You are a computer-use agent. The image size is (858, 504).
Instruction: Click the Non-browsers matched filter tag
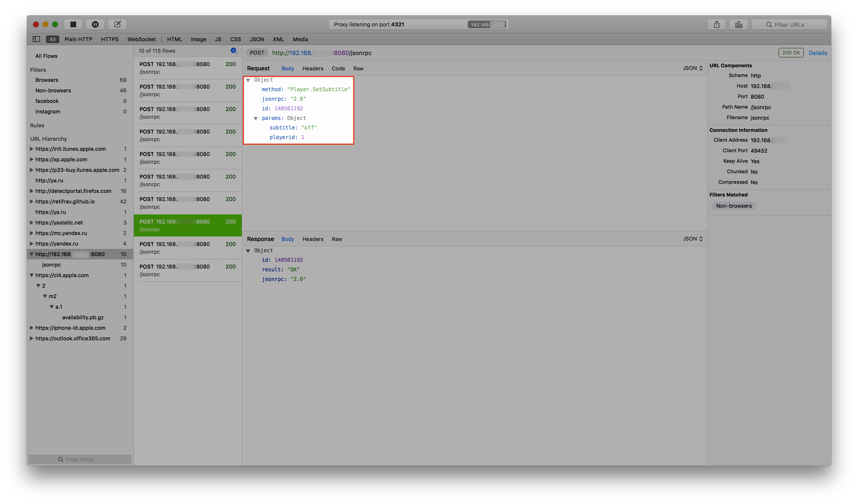pyautogui.click(x=734, y=206)
